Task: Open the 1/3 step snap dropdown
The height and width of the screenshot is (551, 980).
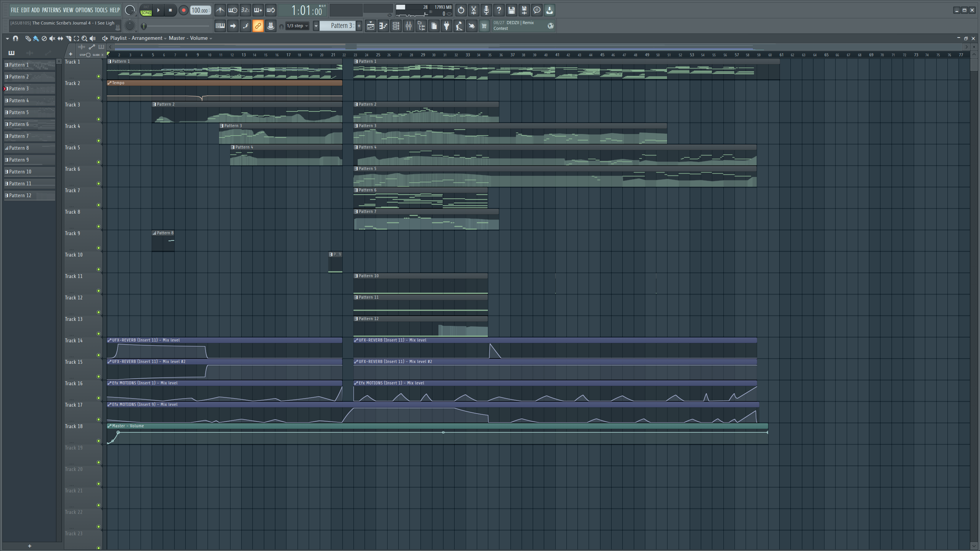Action: click(x=297, y=26)
